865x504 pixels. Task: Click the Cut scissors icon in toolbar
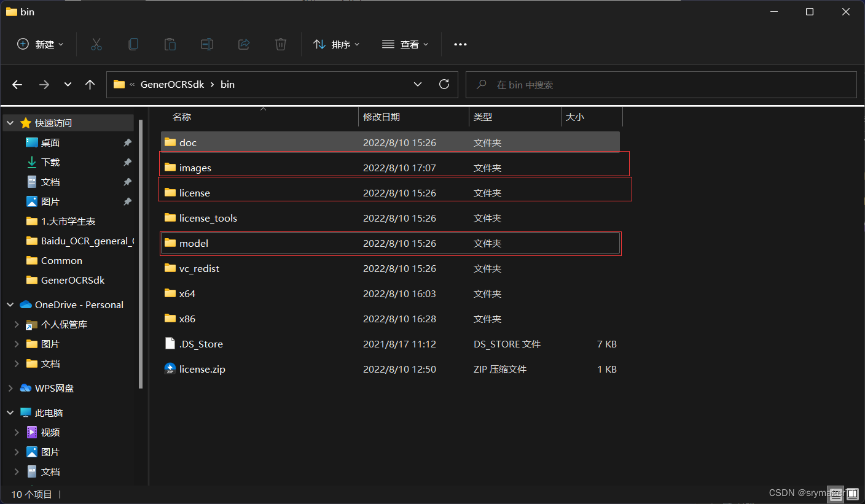pos(96,44)
